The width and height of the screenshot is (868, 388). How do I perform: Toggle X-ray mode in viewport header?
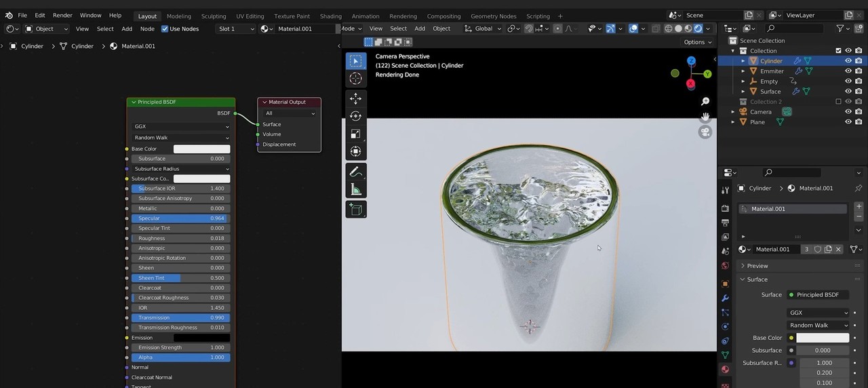coord(656,28)
